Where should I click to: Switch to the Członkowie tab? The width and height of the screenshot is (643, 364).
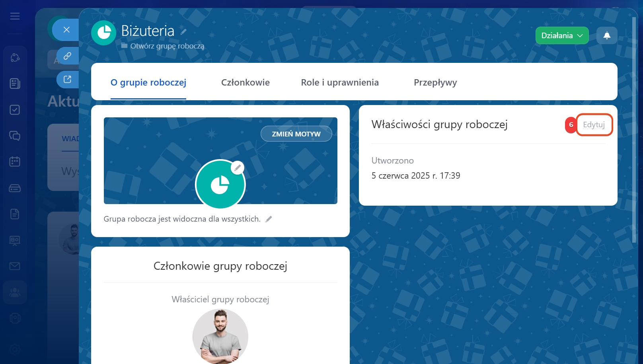[x=246, y=82]
